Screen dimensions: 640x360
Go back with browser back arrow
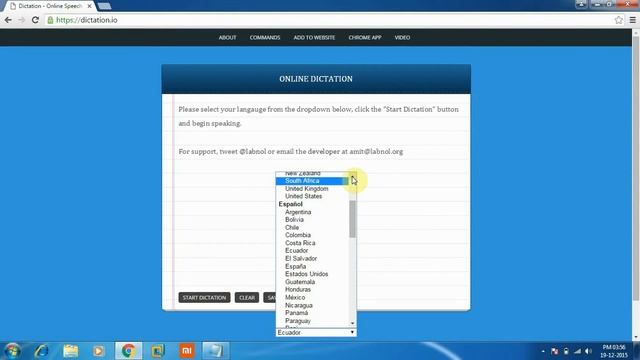point(8,20)
